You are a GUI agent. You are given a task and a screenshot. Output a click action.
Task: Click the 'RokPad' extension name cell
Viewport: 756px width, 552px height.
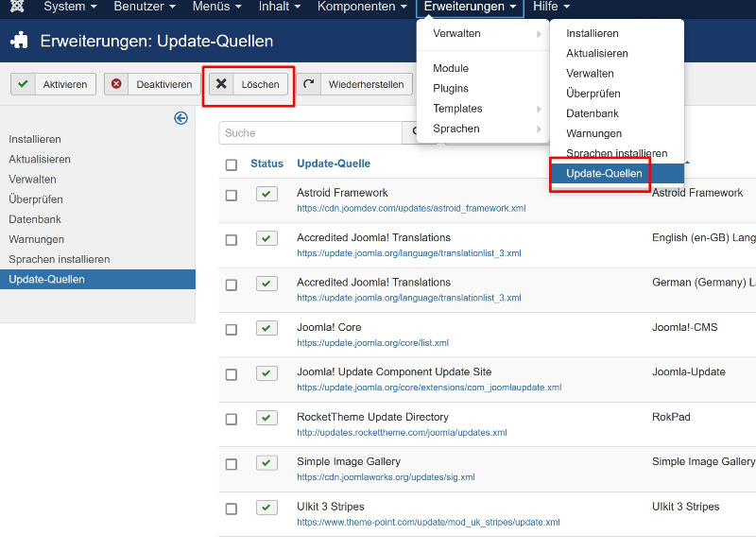coord(671,417)
